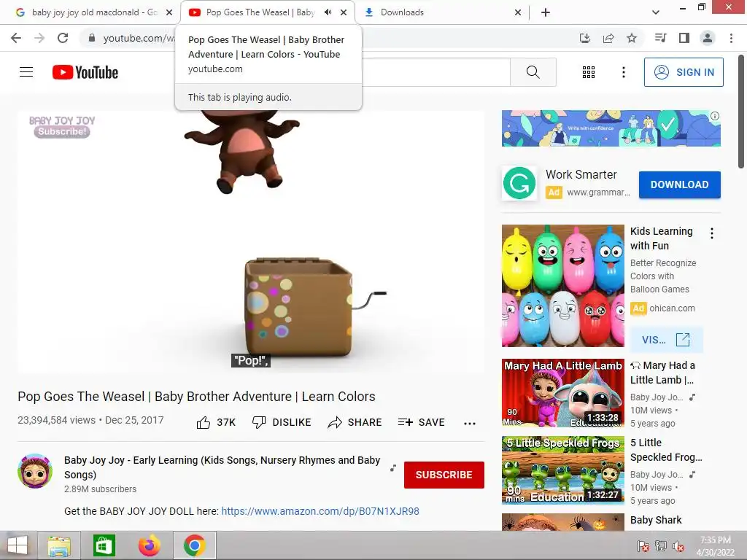Like the video with thumbs up
Screen dimensions: 747x560
click(x=216, y=422)
